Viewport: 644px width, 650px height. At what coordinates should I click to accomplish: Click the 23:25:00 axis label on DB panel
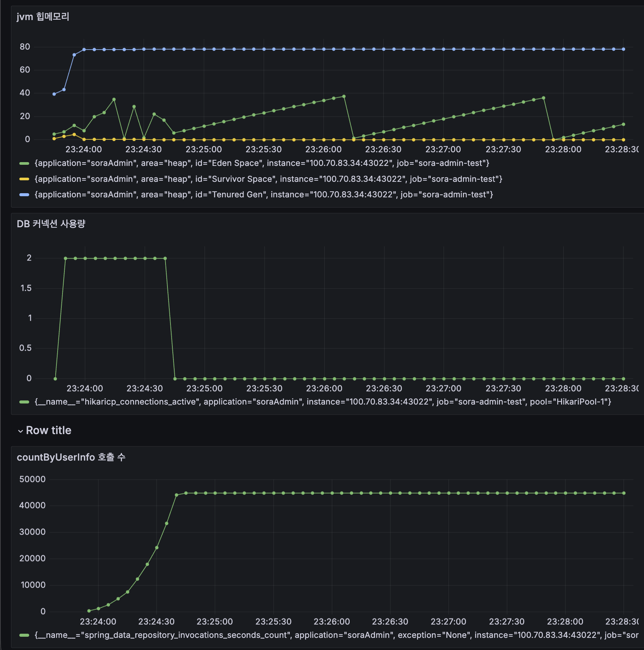click(205, 388)
